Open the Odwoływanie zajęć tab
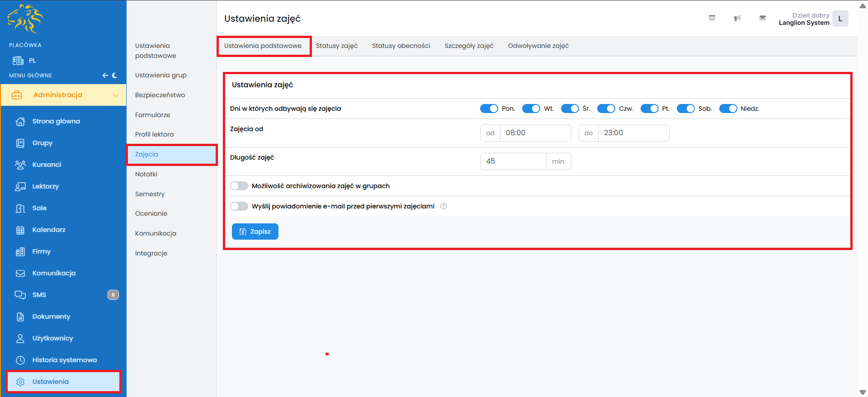The image size is (868, 397). 538,46
